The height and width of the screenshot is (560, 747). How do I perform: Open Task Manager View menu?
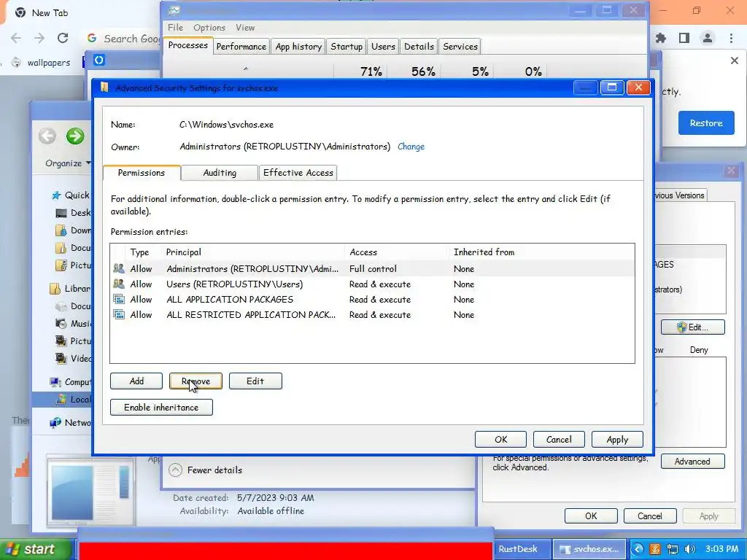[245, 28]
